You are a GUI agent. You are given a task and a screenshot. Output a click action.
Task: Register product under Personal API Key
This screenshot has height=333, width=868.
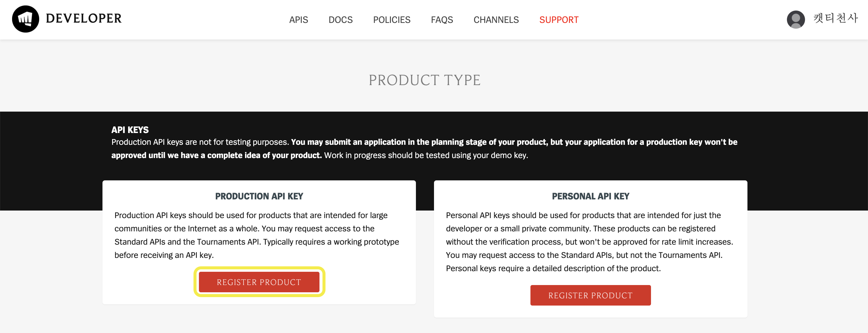pos(590,295)
